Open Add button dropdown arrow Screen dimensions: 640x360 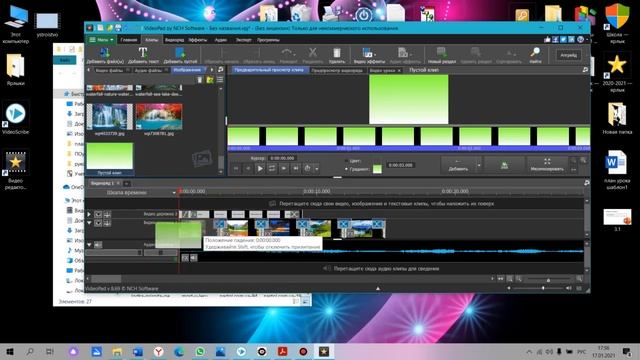point(479,165)
